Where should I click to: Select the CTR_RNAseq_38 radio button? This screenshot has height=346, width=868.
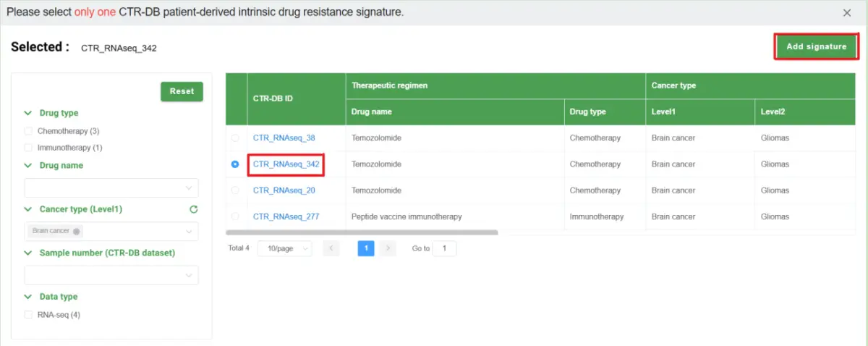(235, 138)
